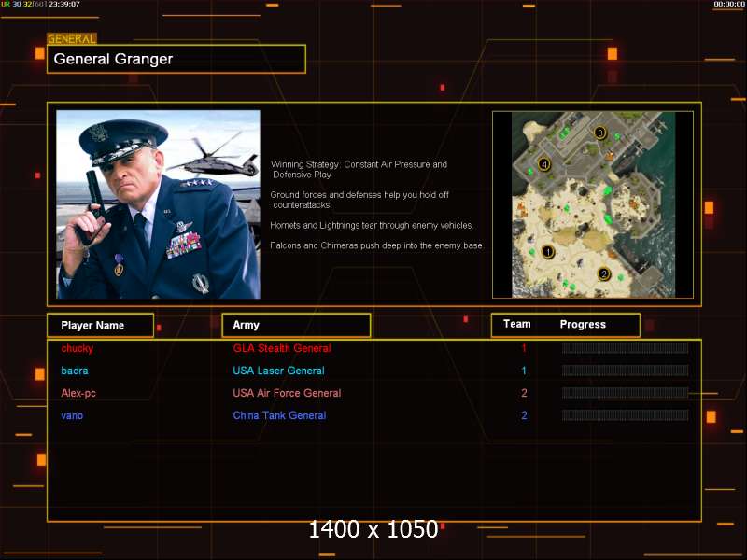Click the Ground forces and defenses text
The image size is (747, 560).
(359, 200)
